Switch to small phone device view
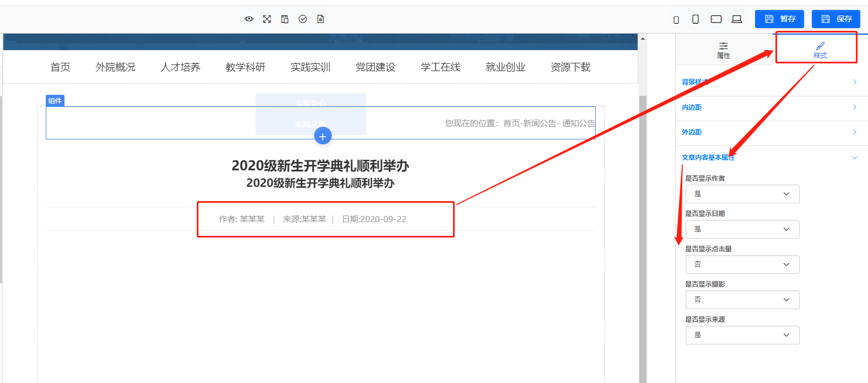Viewport: 868px width, 383px height. [x=676, y=19]
